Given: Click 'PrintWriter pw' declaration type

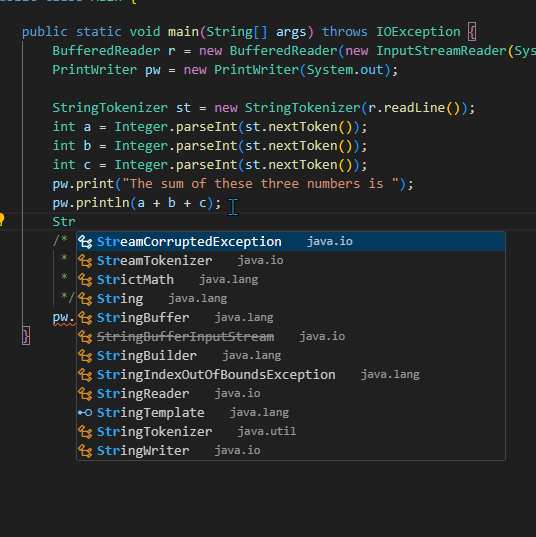Looking at the screenshot, I should (95, 70).
